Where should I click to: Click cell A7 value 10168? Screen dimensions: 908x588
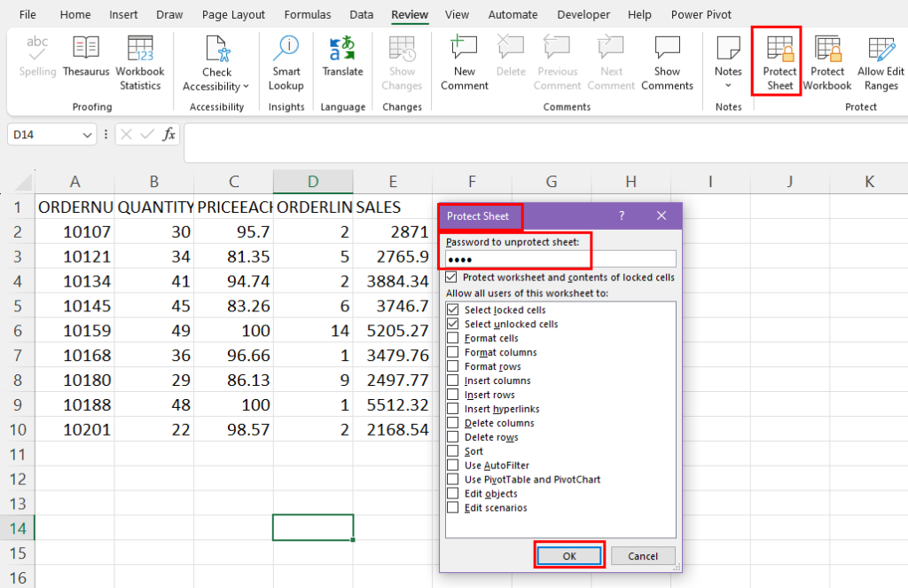74,355
